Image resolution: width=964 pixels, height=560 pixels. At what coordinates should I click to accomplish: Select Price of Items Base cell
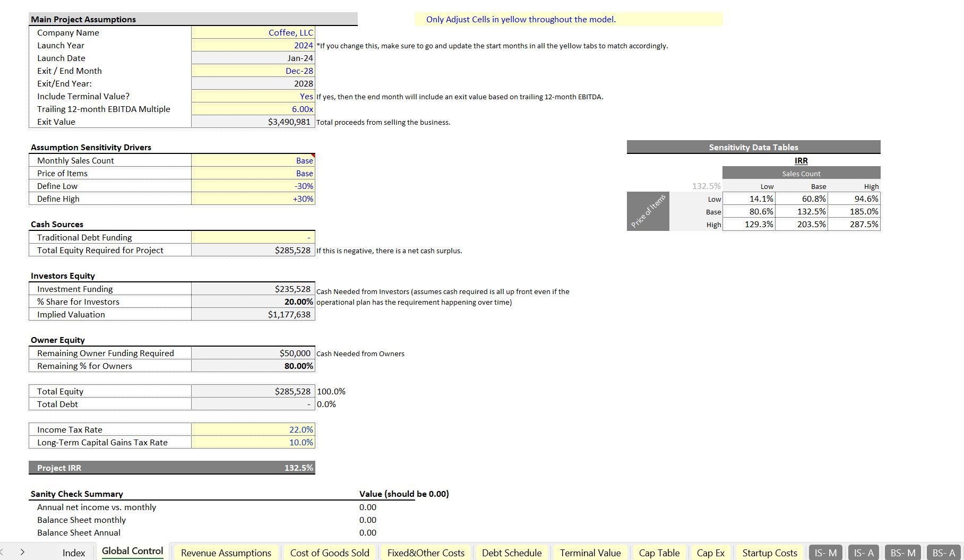coord(253,173)
